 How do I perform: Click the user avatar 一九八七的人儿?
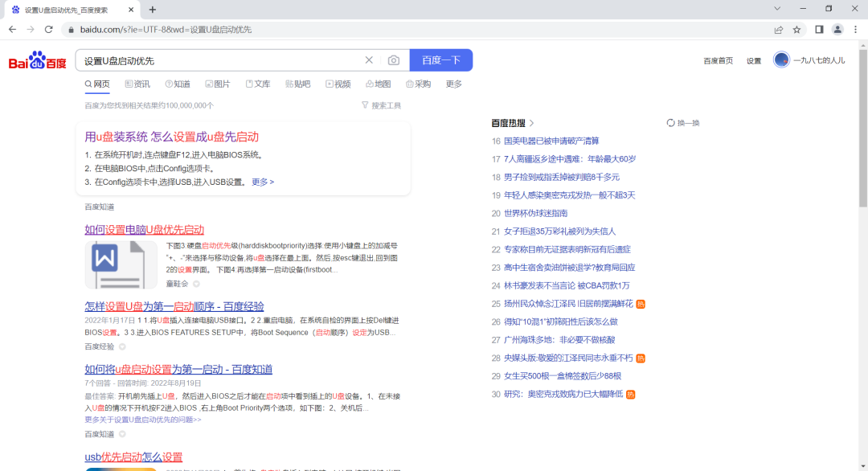[x=781, y=59]
